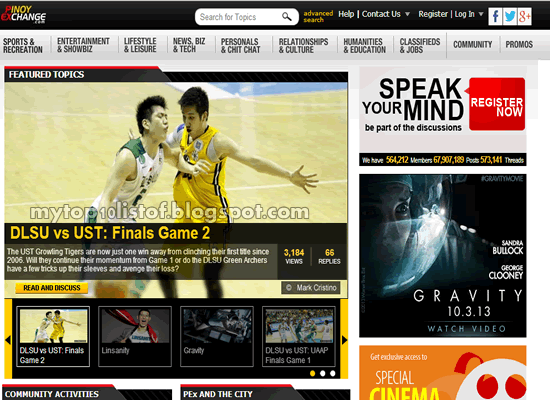Open Entertainment & Showbiz menu
The width and height of the screenshot is (550, 400).
coord(83,45)
